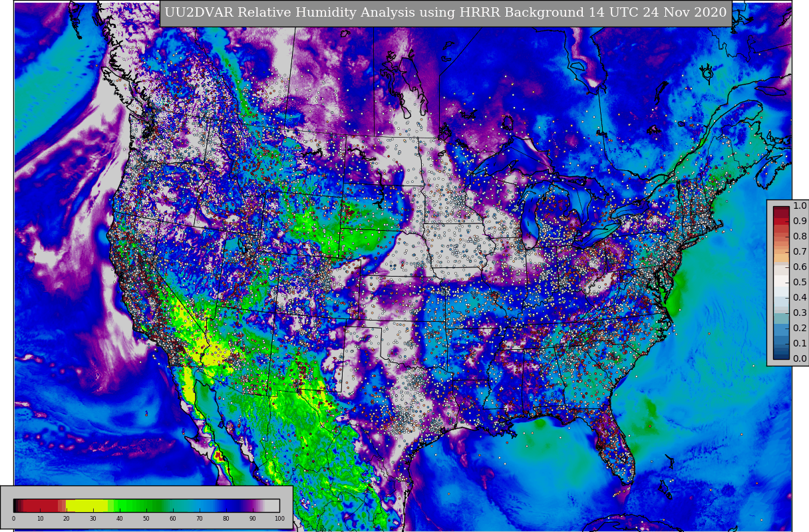Click the 1.0 label on vertical colorbar
This screenshot has height=532, width=809.
click(x=800, y=206)
